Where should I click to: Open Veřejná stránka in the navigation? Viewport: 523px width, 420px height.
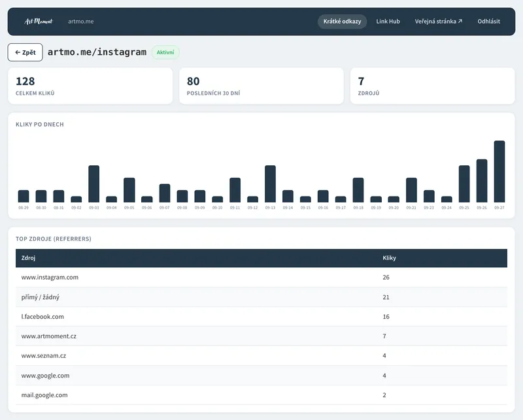tap(439, 22)
